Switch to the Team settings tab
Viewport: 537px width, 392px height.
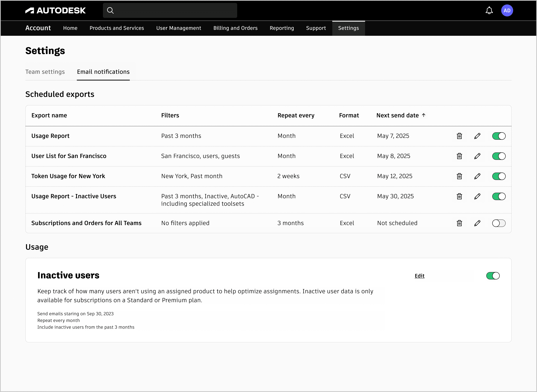pos(45,72)
